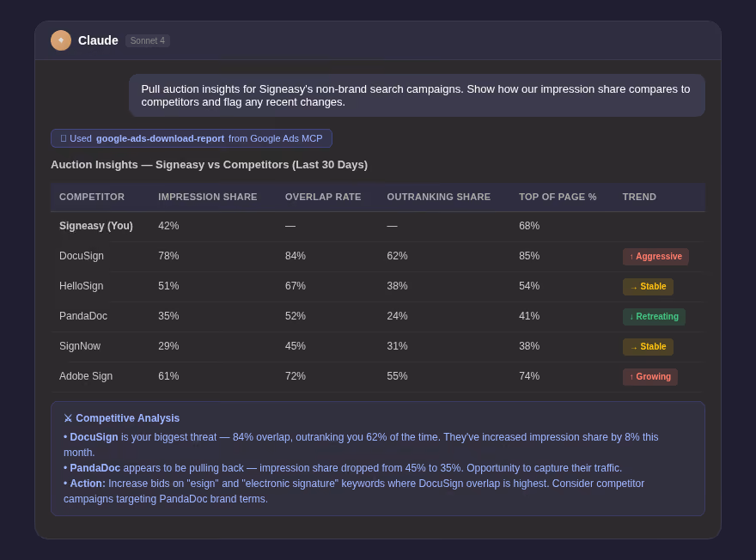Select the Trend column header
Image resolution: width=756 pixels, height=560 pixels.
[639, 197]
